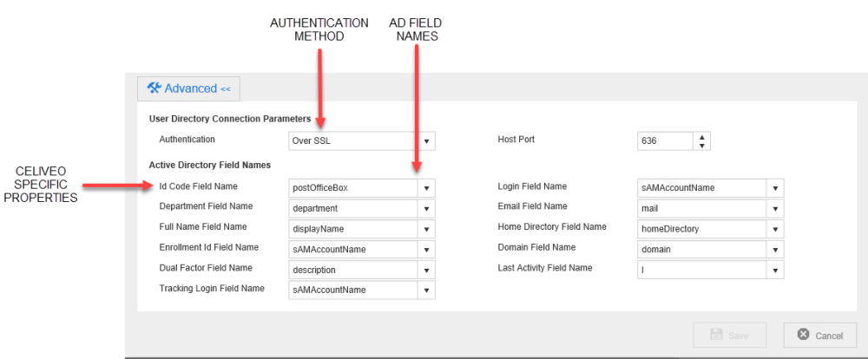Increase the Host Port value
This screenshot has height=359, width=868.
click(702, 137)
